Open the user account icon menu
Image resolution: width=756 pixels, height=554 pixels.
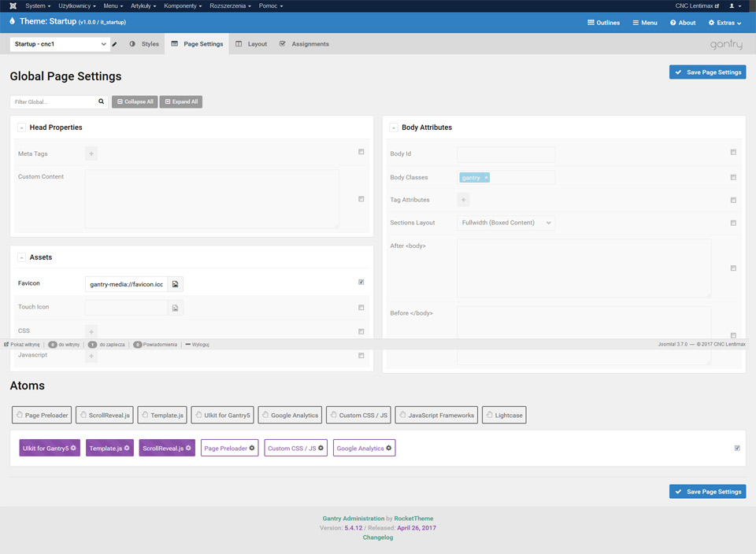pyautogui.click(x=735, y=6)
